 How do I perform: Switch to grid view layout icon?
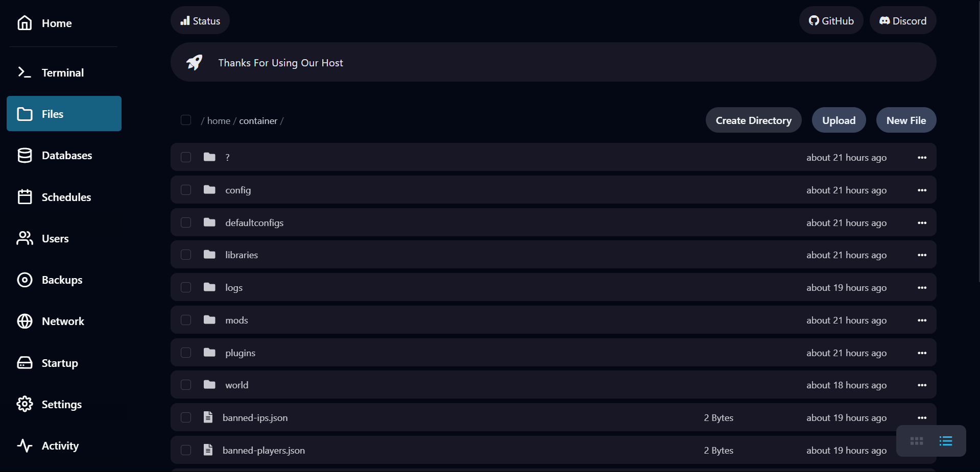pos(916,441)
